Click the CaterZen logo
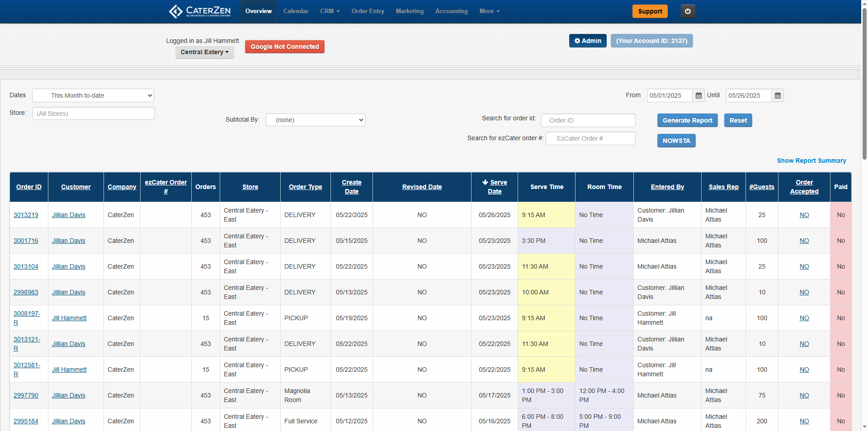This screenshot has height=431, width=868. 199,11
